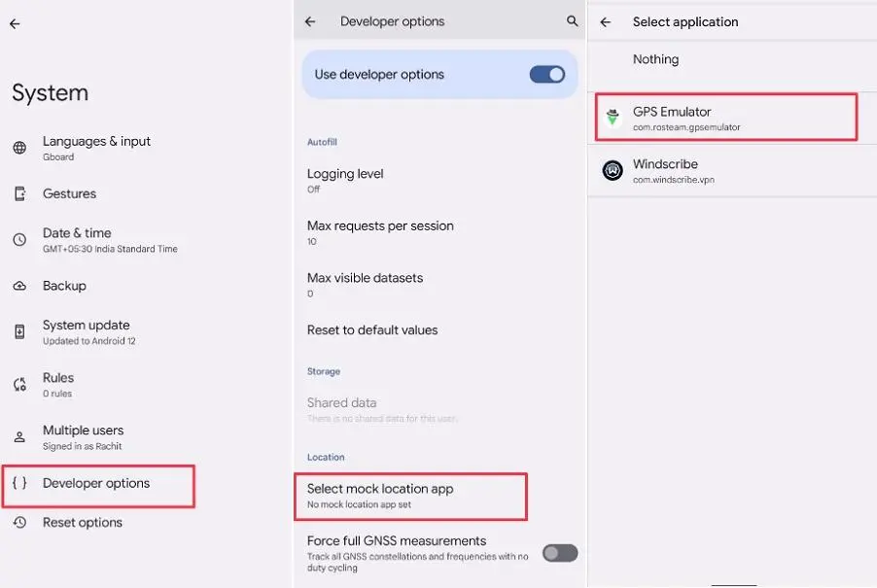Tap the '0 rules' subtitle
Image resolution: width=877 pixels, height=588 pixels.
coord(57,394)
